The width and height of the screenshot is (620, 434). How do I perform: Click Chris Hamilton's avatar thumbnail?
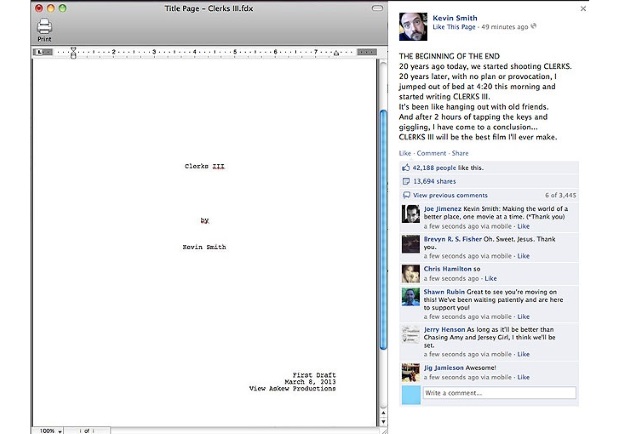pos(411,274)
